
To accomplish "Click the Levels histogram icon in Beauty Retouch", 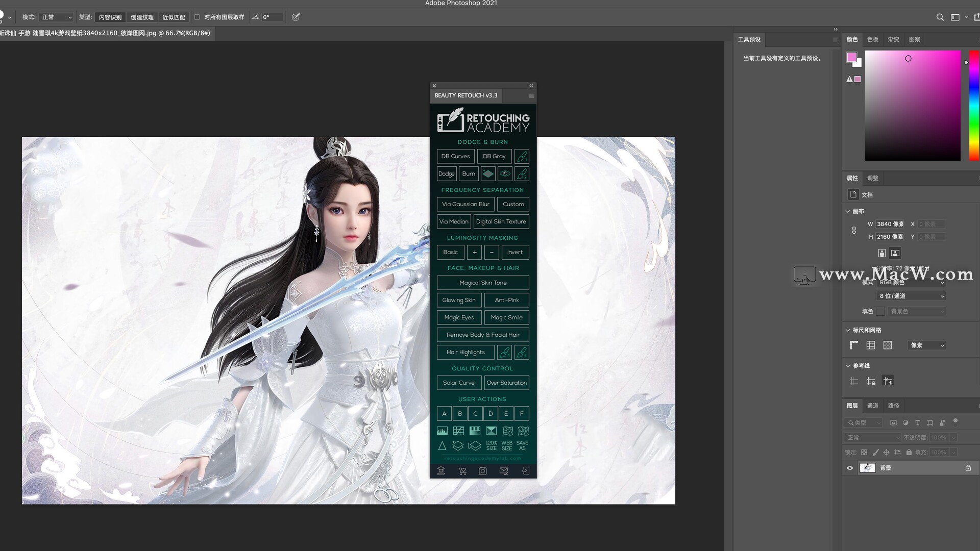I will (x=442, y=431).
